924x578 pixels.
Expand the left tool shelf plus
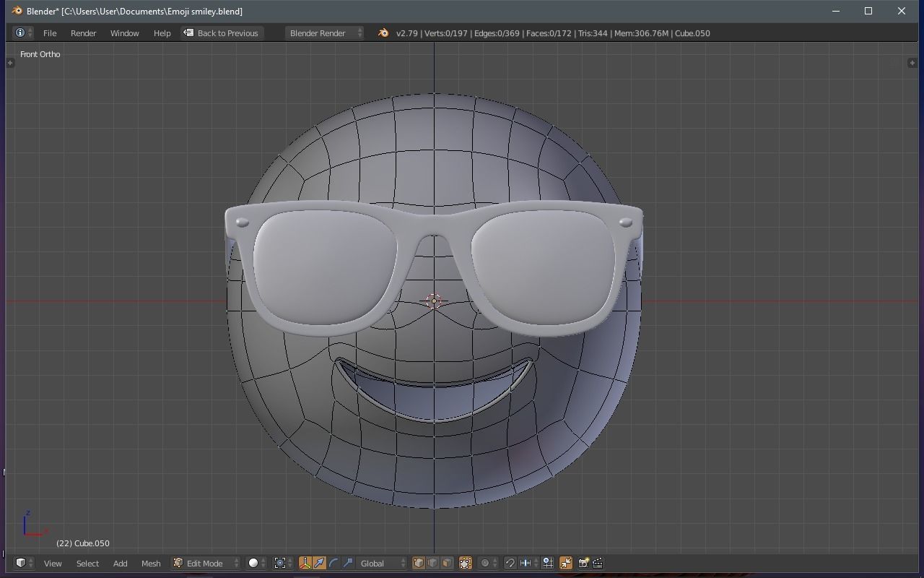point(10,63)
